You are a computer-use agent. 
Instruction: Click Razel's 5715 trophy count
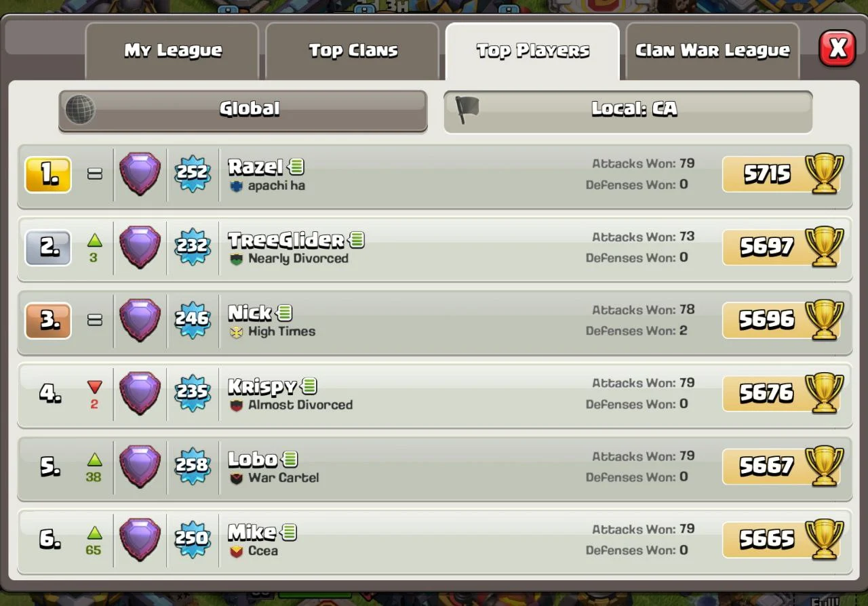(767, 174)
